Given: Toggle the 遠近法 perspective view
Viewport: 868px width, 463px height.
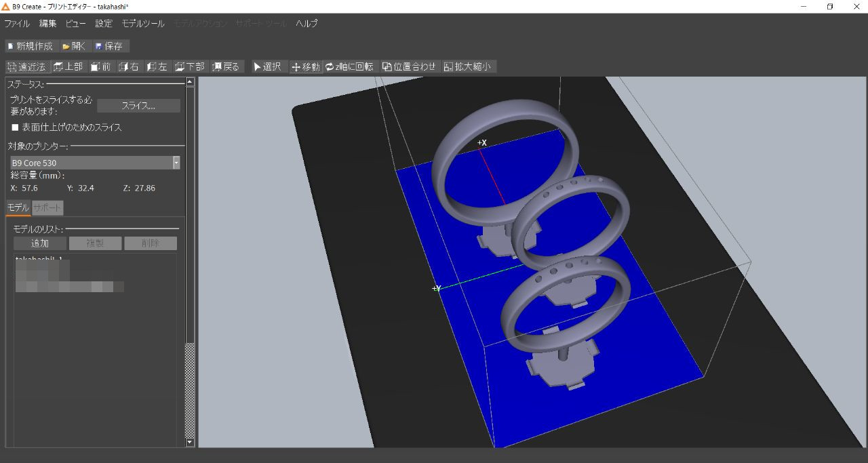Looking at the screenshot, I should (x=27, y=66).
